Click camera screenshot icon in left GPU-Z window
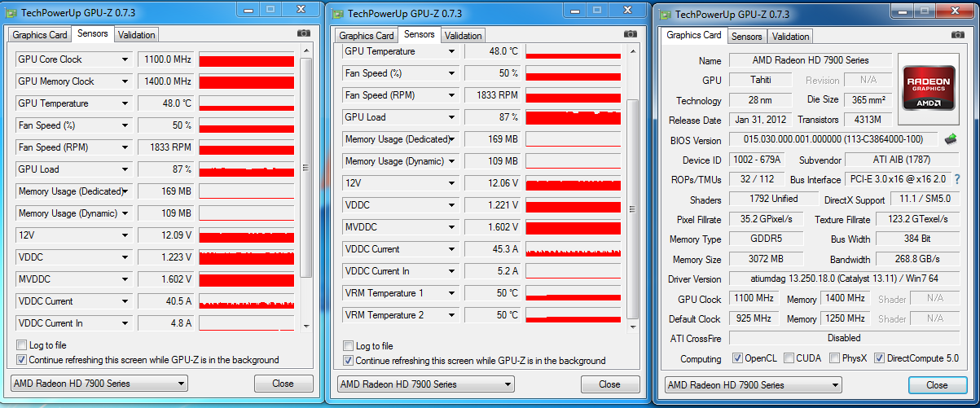 (304, 33)
